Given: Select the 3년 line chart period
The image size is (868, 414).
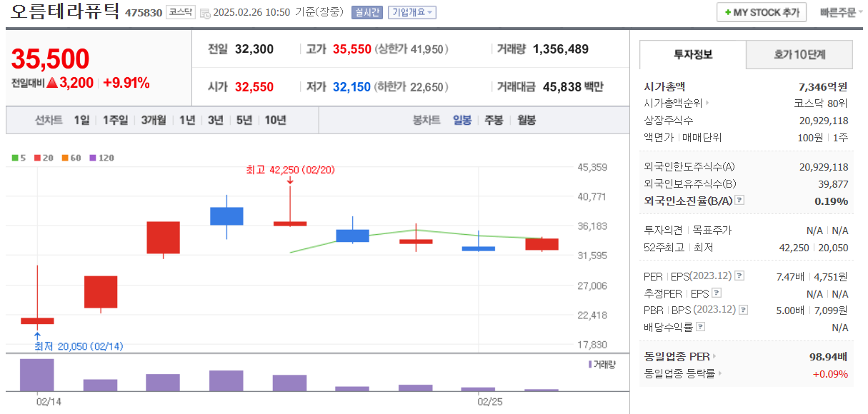Looking at the screenshot, I should [x=216, y=120].
